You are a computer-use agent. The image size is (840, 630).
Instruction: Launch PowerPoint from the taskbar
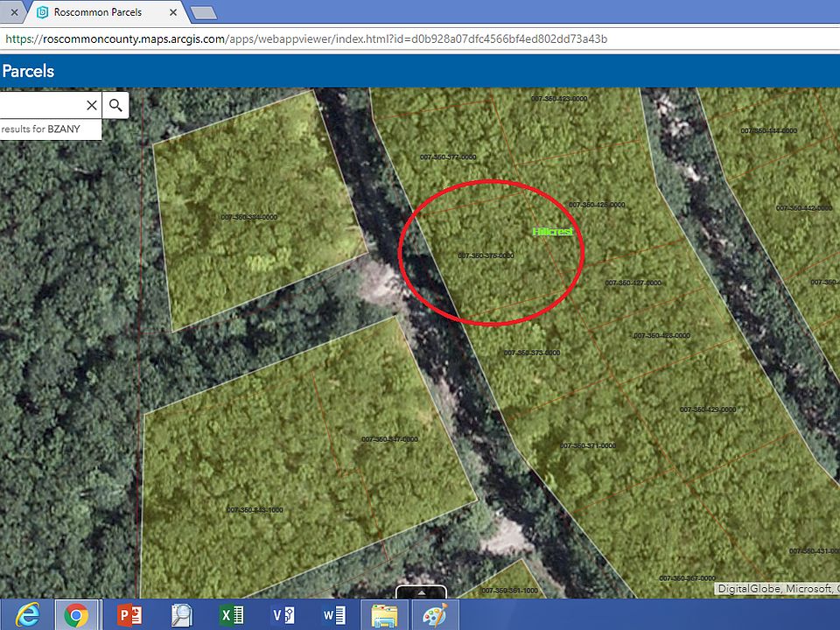tap(129, 615)
